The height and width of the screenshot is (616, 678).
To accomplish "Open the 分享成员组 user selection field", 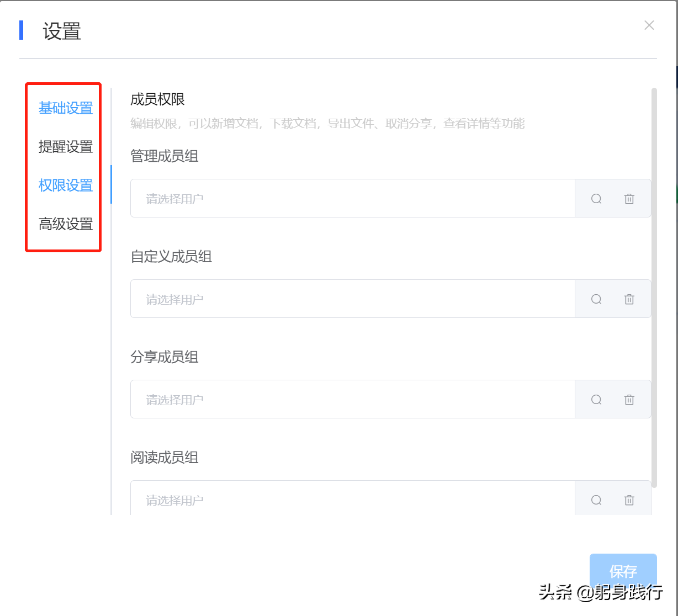I will [x=352, y=400].
